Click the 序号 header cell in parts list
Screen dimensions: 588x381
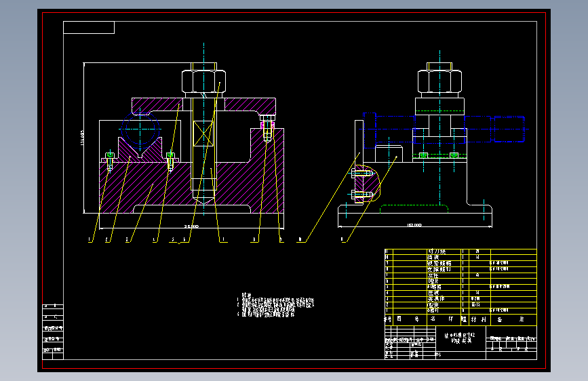[x=389, y=319]
